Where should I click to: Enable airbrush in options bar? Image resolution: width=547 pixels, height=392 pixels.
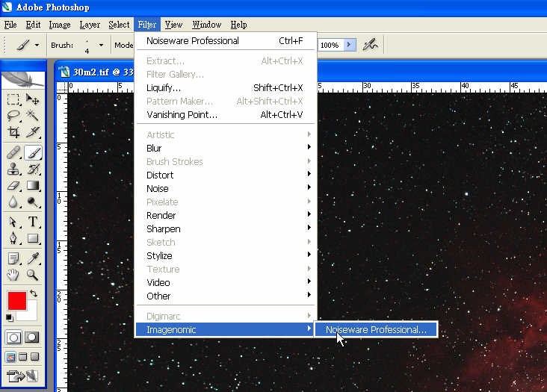(370, 45)
